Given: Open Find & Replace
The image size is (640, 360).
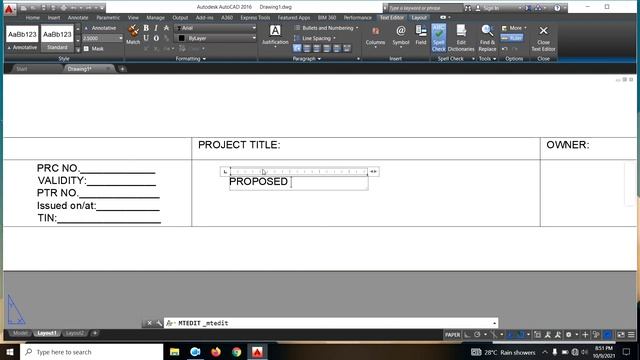Looking at the screenshot, I should [x=487, y=38].
